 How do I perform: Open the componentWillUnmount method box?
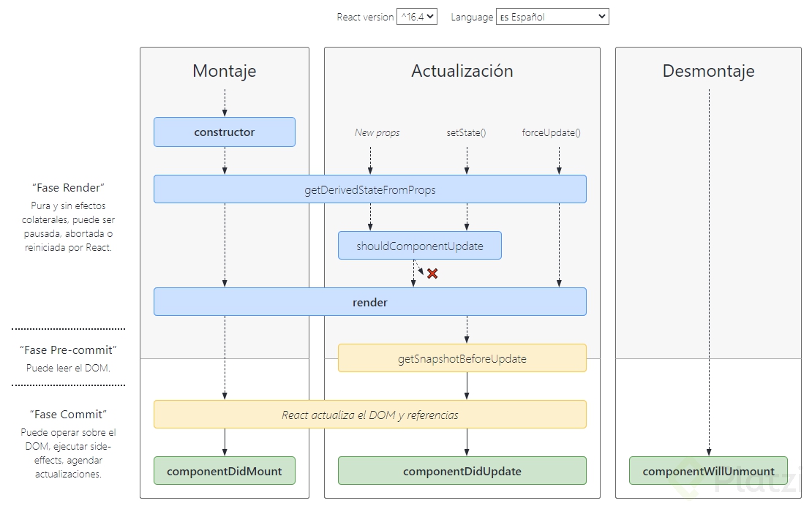(708, 471)
